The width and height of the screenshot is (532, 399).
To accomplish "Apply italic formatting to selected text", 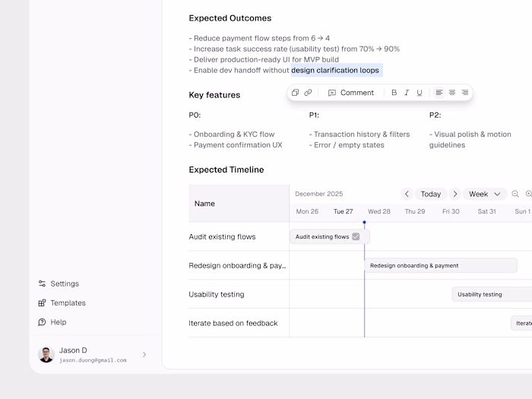I will [x=407, y=93].
